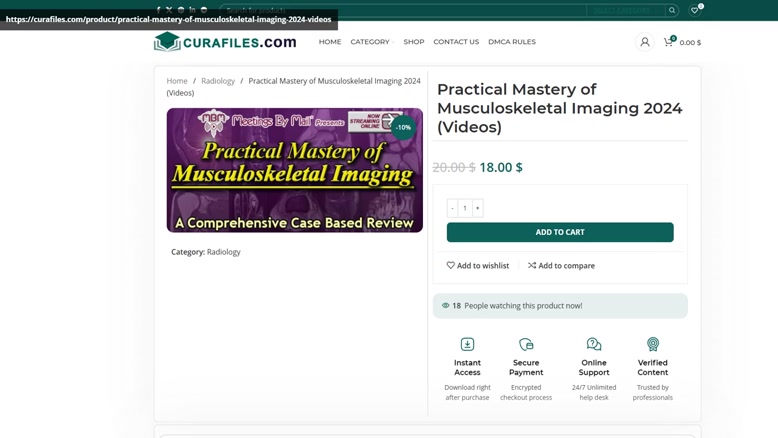The image size is (778, 438).
Task: Open the Select Category dropdown
Action: [x=625, y=10]
